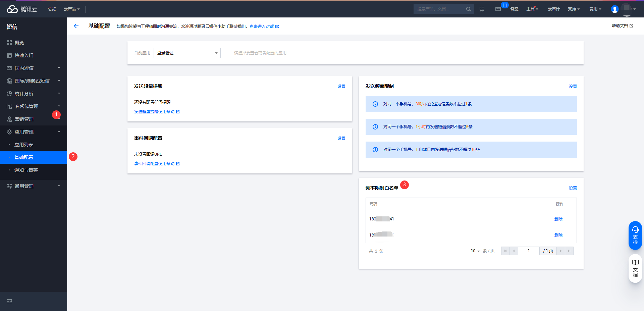Click info icon on 30秒 limit row

[375, 104]
